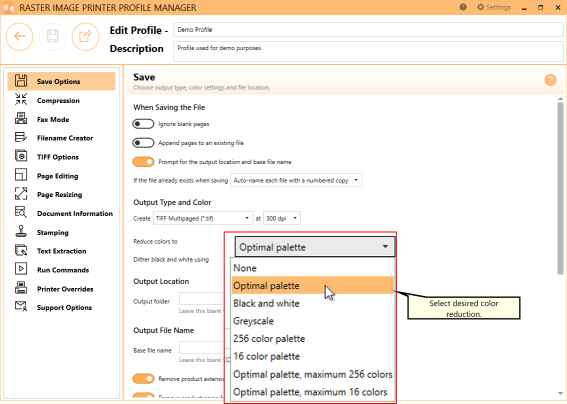
Task: Open Fax Mode section icon
Action: pyautogui.click(x=21, y=118)
